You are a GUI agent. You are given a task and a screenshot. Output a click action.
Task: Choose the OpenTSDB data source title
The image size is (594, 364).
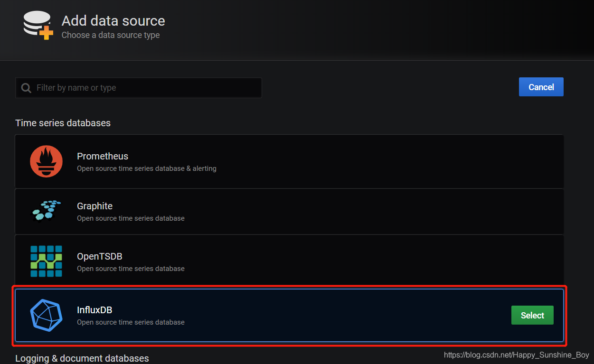pos(100,256)
